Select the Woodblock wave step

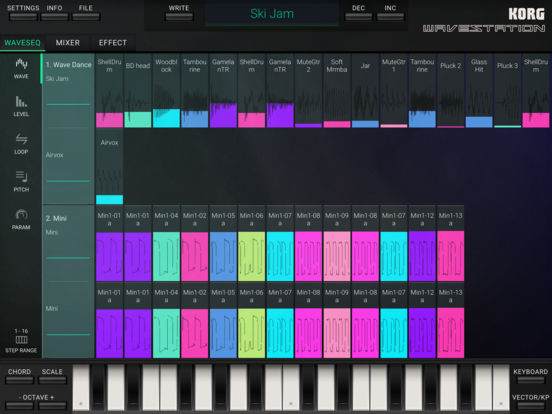[166, 91]
